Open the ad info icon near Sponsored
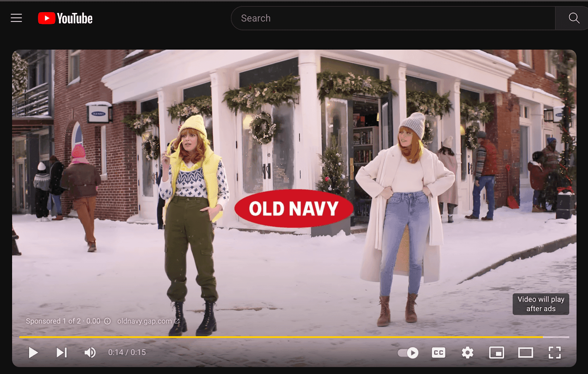This screenshot has height=374, width=588. (x=107, y=321)
